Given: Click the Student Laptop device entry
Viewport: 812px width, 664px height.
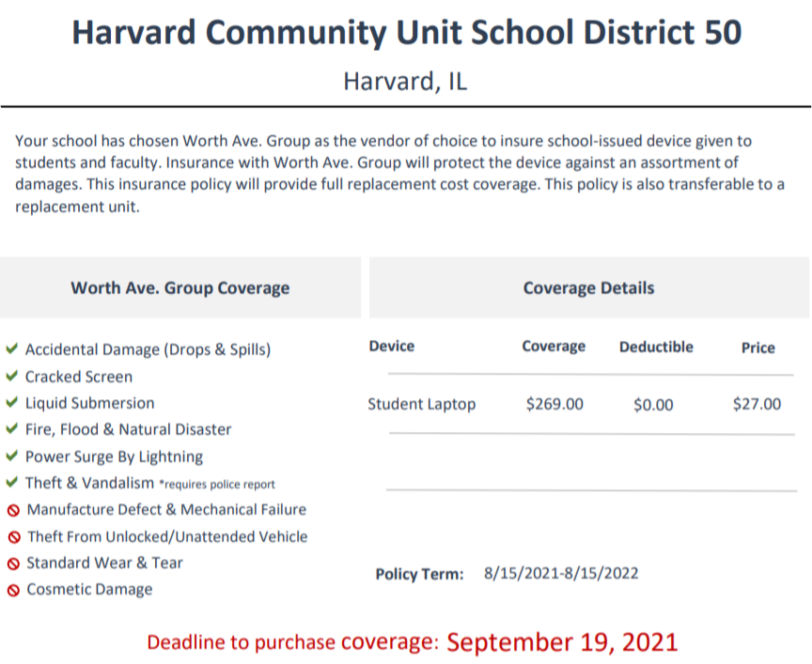Looking at the screenshot, I should tap(422, 404).
